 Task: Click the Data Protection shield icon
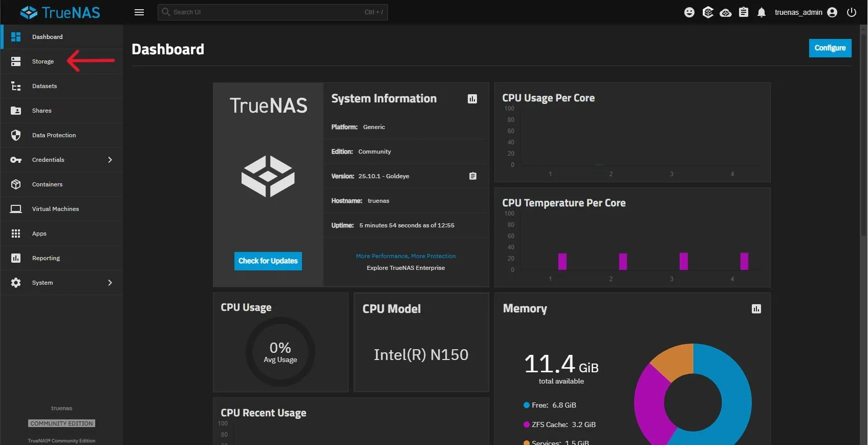pos(16,135)
